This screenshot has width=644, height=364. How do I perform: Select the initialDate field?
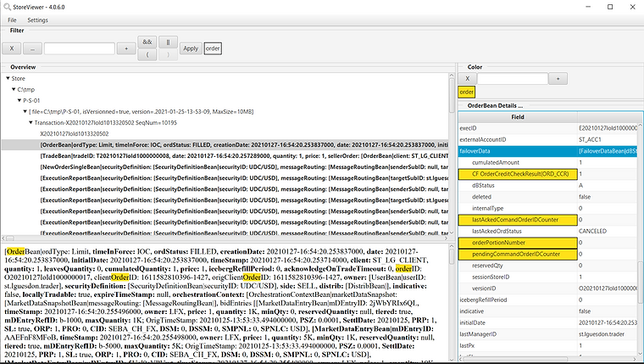(518, 323)
